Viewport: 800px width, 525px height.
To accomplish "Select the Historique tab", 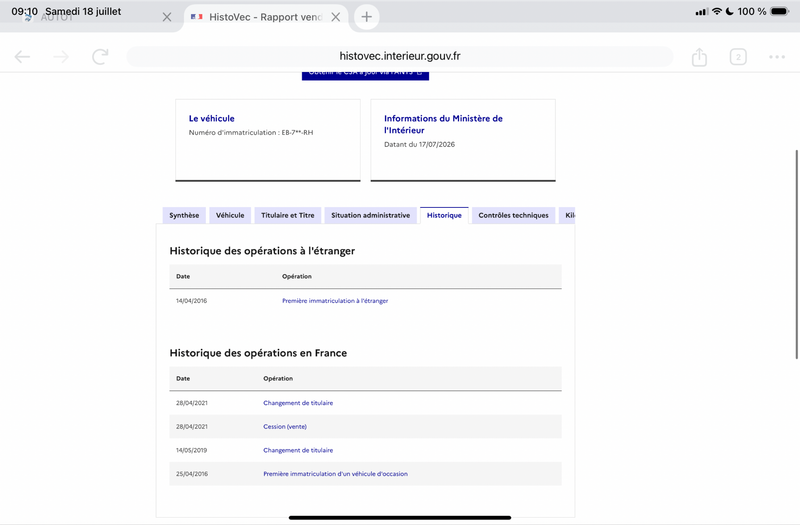I will [x=444, y=215].
